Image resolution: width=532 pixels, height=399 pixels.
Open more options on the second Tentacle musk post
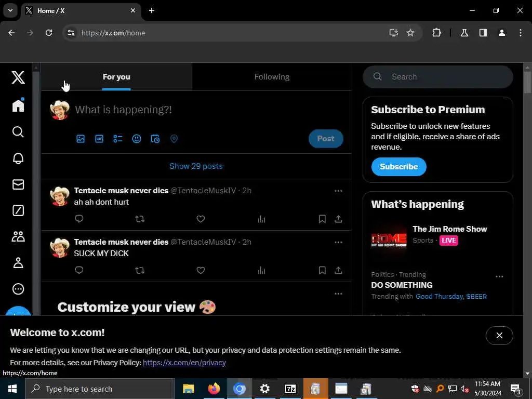tap(338, 242)
